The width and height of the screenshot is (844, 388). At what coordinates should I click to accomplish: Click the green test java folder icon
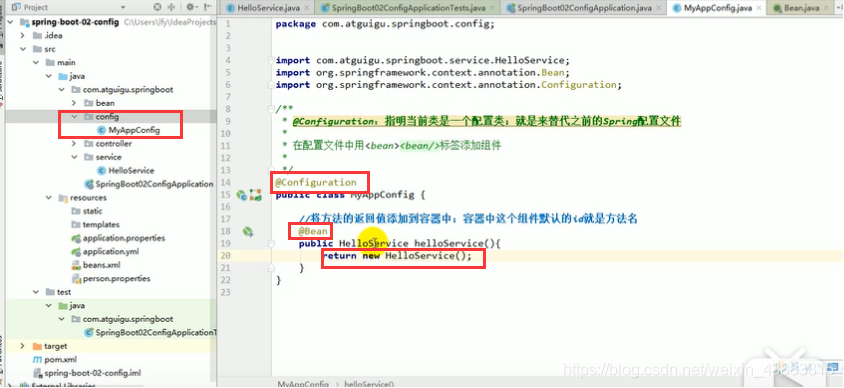(63, 306)
